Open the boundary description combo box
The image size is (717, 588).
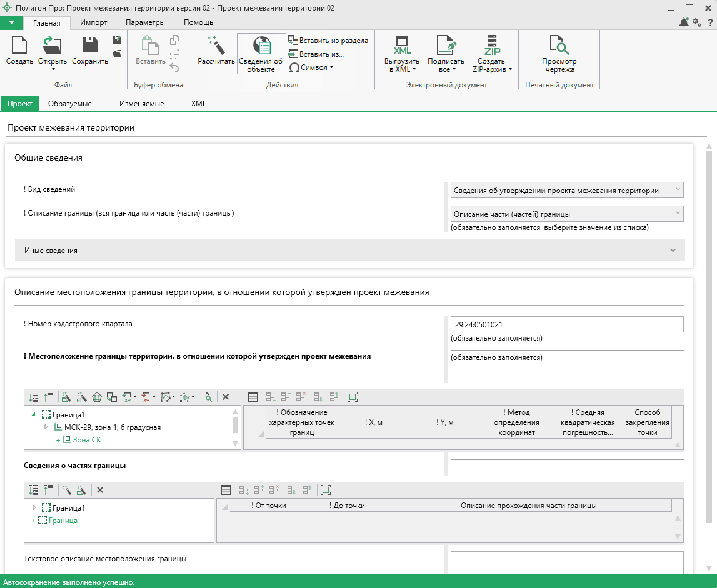pyautogui.click(x=566, y=214)
